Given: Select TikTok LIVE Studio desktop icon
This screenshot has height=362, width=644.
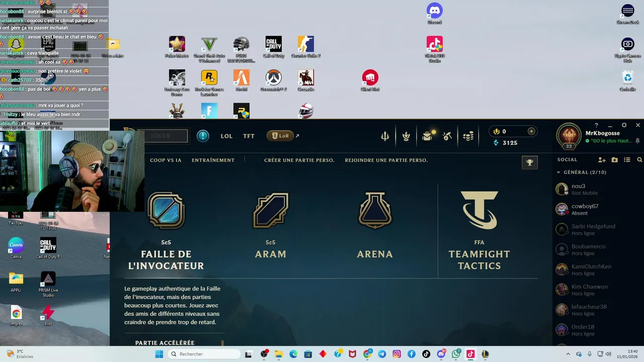Looking at the screenshot, I should coord(434,49).
